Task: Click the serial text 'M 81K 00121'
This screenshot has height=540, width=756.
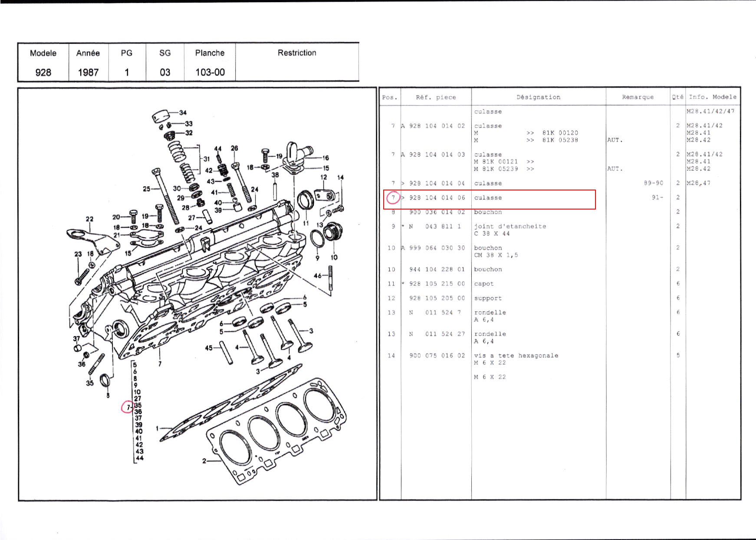Action: tap(496, 161)
